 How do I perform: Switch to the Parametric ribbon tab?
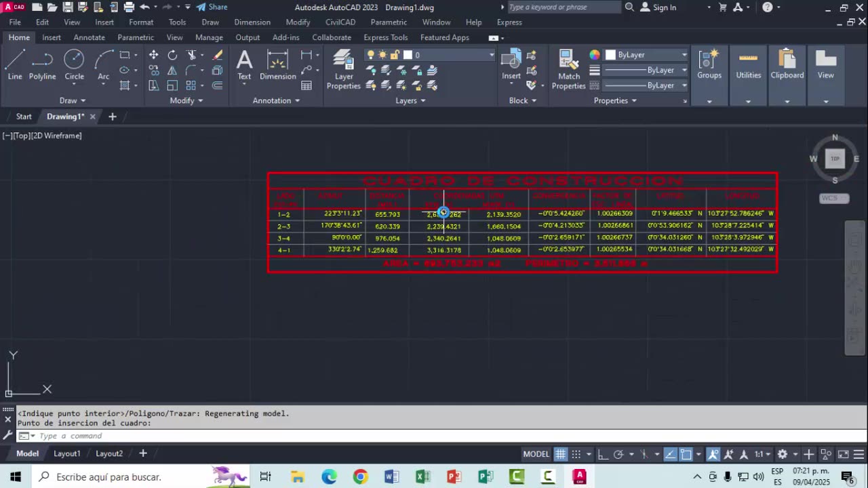[136, 37]
